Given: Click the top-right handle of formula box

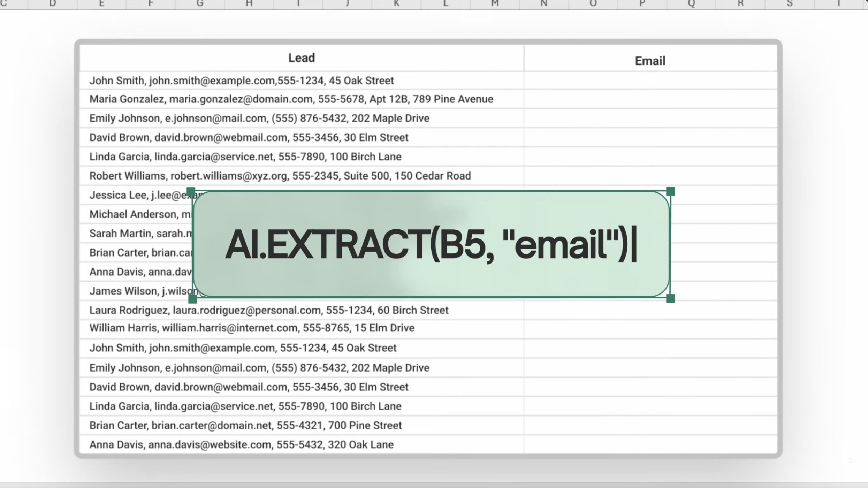Looking at the screenshot, I should pyautogui.click(x=670, y=191).
